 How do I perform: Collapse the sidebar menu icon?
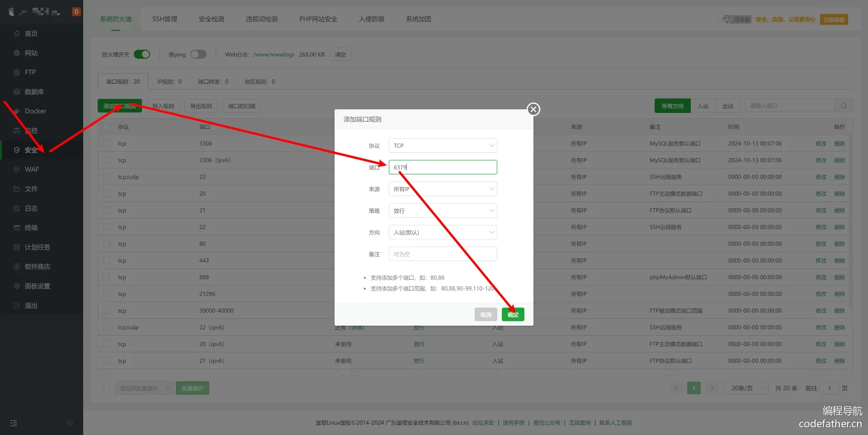pyautogui.click(x=14, y=423)
